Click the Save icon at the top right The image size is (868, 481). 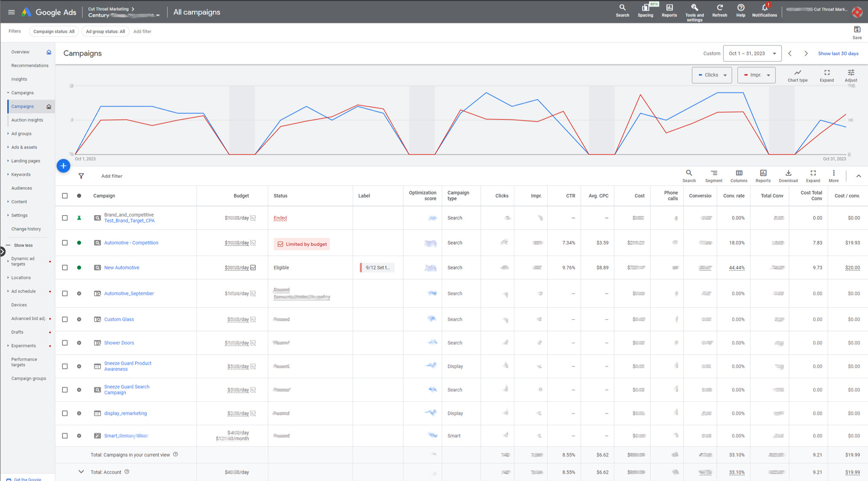click(x=857, y=29)
